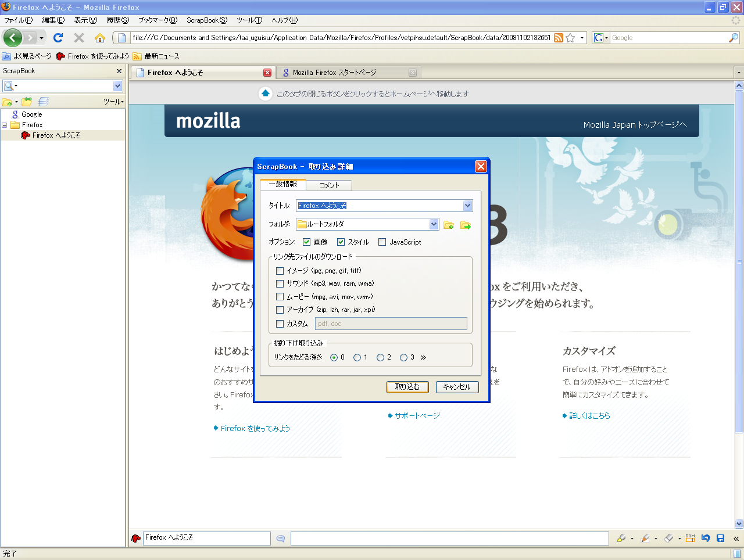Viewport: 744px width, 560px height.
Task: Open the サポートページ link
Action: [x=417, y=416]
